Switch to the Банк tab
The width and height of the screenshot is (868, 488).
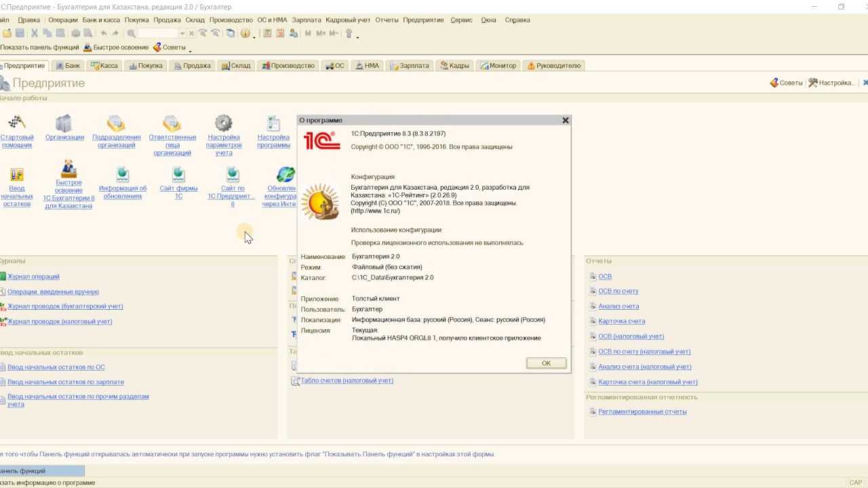coord(67,66)
